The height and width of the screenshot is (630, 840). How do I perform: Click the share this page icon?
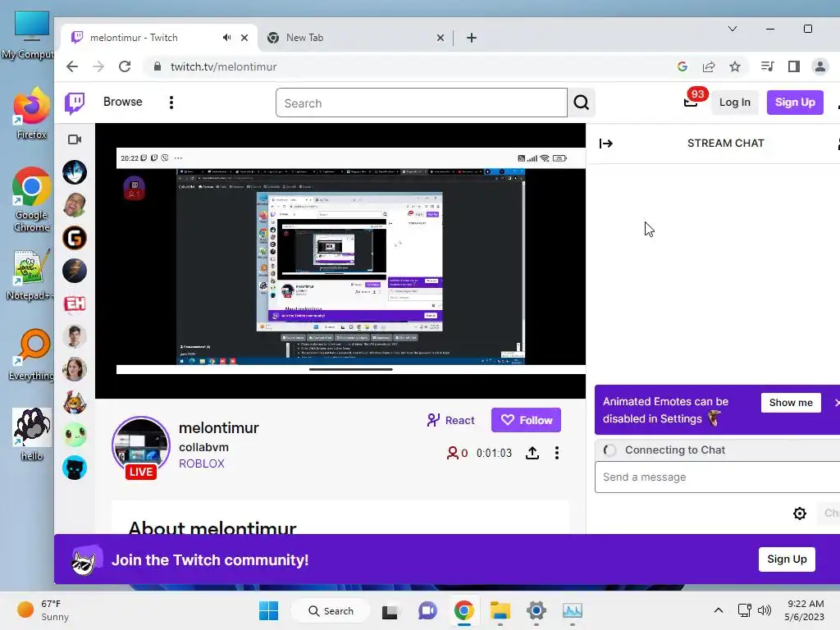[x=709, y=66]
